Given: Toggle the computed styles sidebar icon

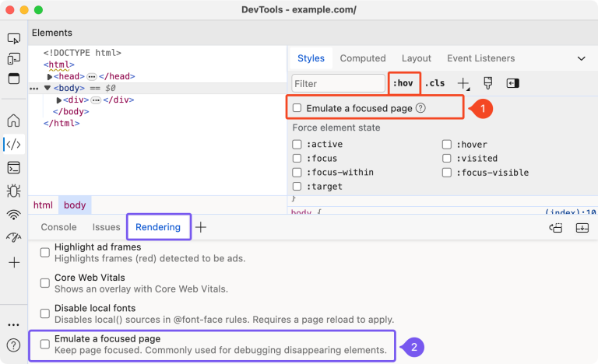Looking at the screenshot, I should pos(512,83).
